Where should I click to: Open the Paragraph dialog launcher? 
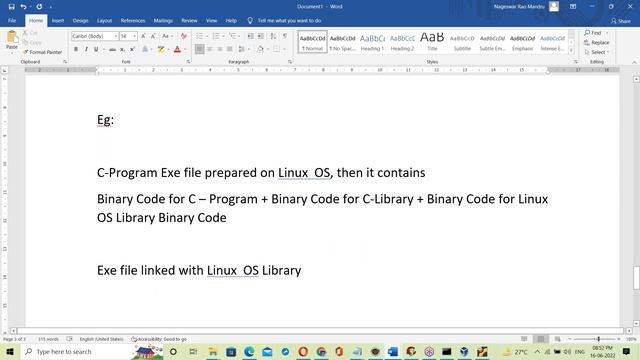pyautogui.click(x=290, y=62)
